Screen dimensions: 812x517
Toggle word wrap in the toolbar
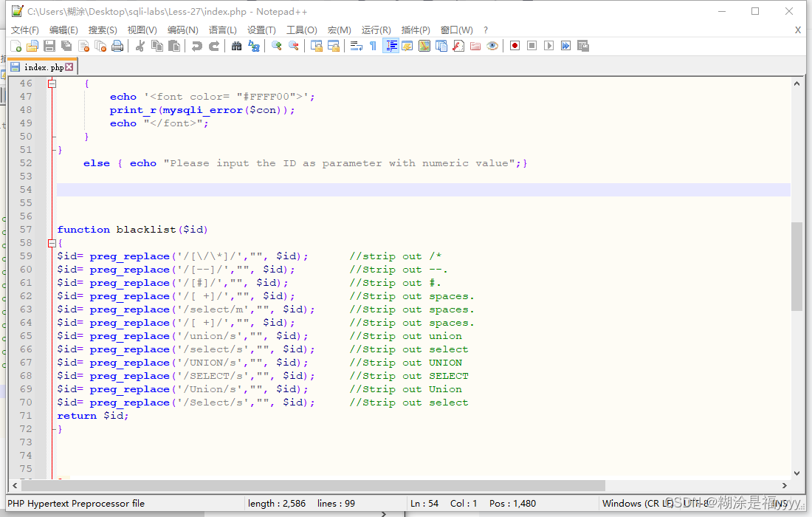tap(357, 46)
